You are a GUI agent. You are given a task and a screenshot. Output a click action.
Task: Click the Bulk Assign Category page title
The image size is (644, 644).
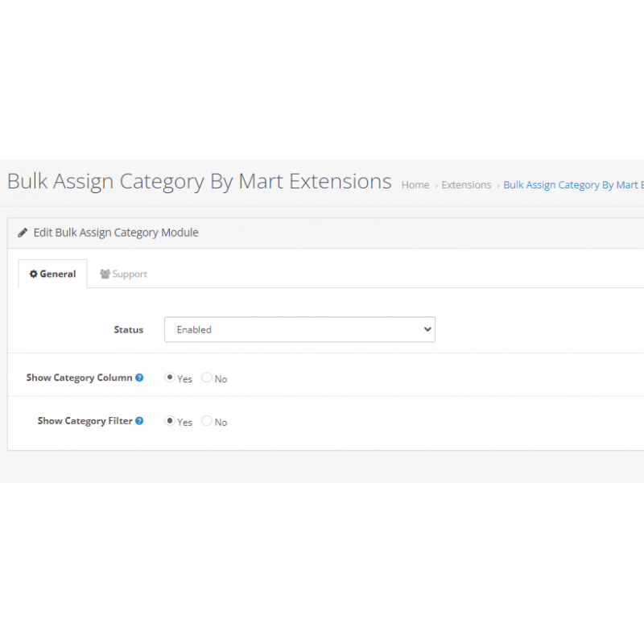pos(199,182)
